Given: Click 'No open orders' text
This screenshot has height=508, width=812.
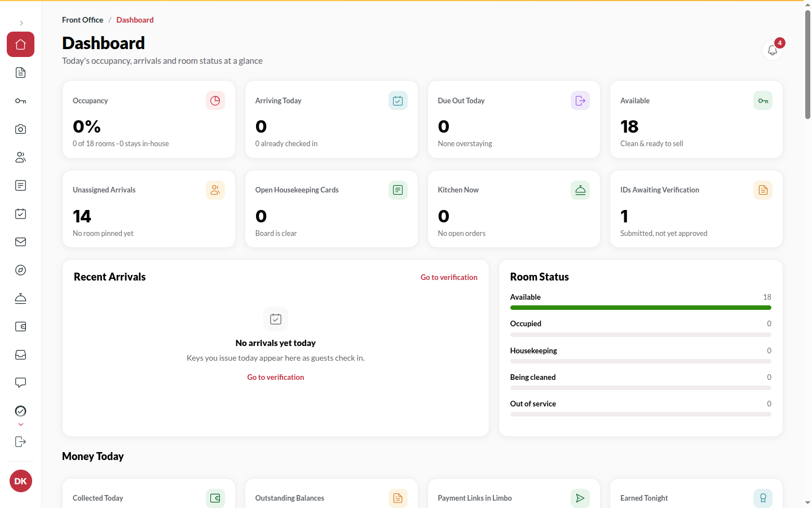Looking at the screenshot, I should click(x=461, y=233).
